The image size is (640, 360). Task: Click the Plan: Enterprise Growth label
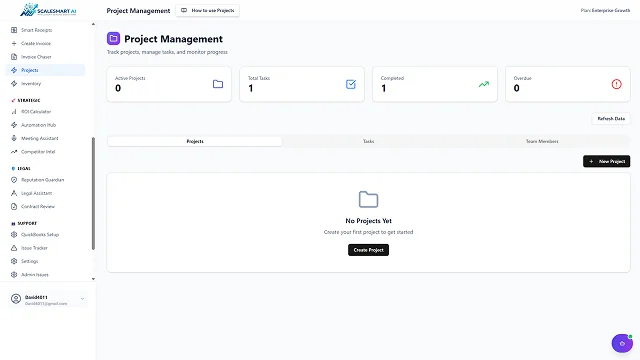tap(605, 11)
